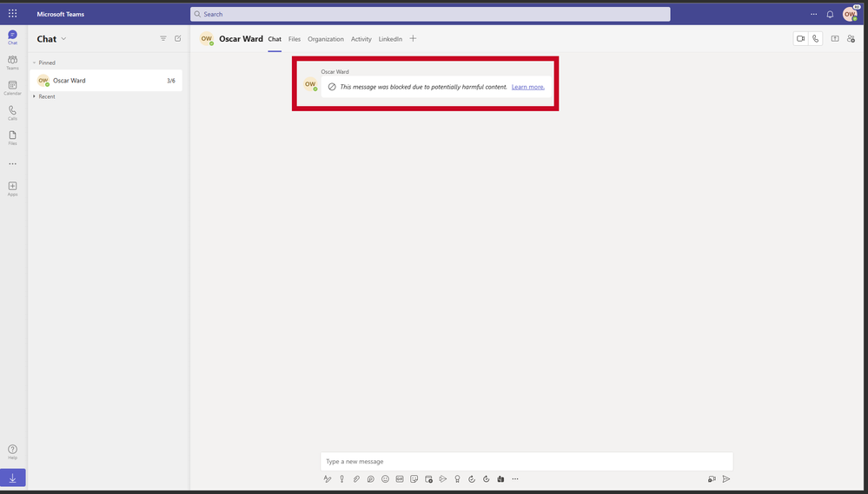Open the Learn more link

point(528,87)
